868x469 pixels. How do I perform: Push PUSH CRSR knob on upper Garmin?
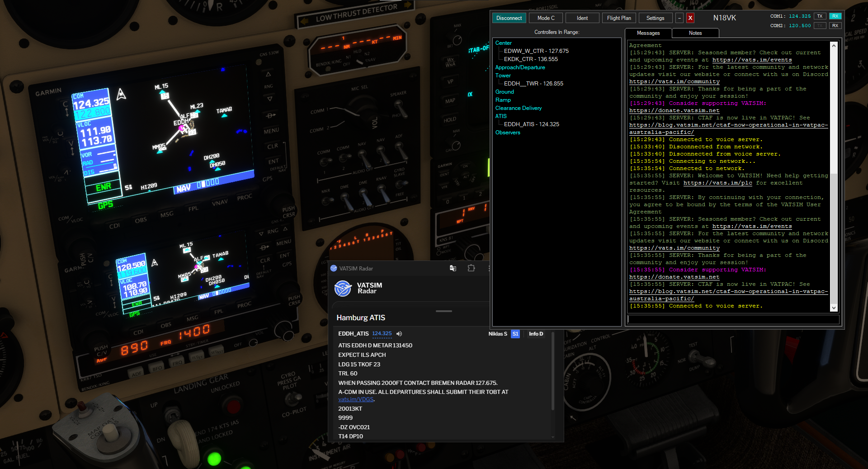(x=288, y=212)
